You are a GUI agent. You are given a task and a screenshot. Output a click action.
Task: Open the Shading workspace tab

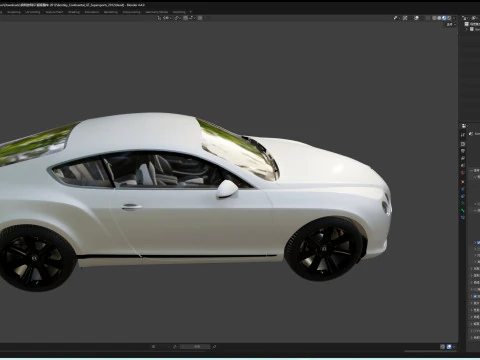tap(74, 12)
